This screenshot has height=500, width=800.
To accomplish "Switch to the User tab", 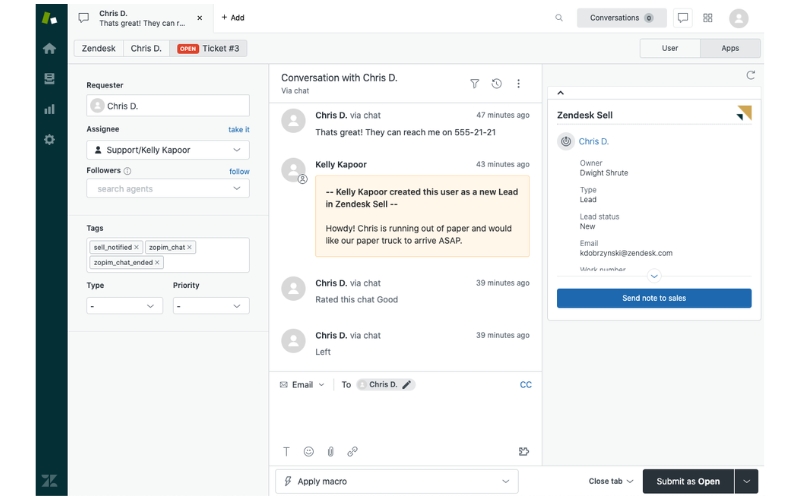I will pyautogui.click(x=670, y=48).
